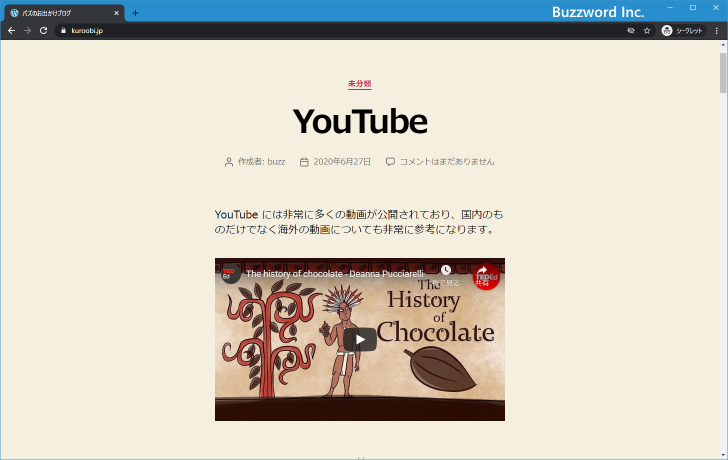Click the TED-Ed channel avatar on video
Viewport: 728px width, 460px height.
[x=230, y=274]
